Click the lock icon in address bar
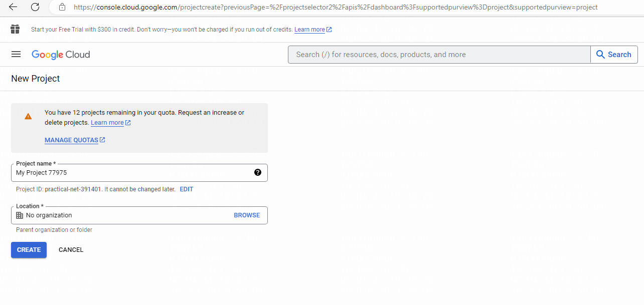This screenshot has width=644, height=305. [x=62, y=7]
